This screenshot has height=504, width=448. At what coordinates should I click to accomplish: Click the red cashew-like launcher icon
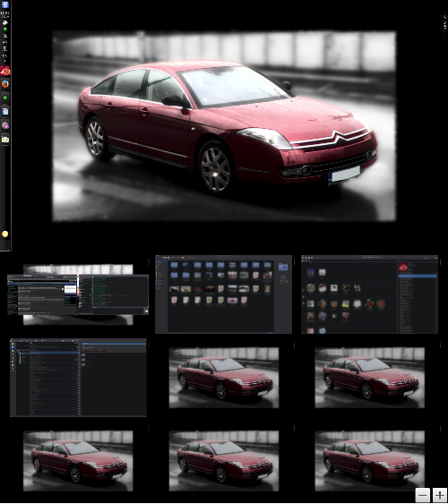coord(4,71)
